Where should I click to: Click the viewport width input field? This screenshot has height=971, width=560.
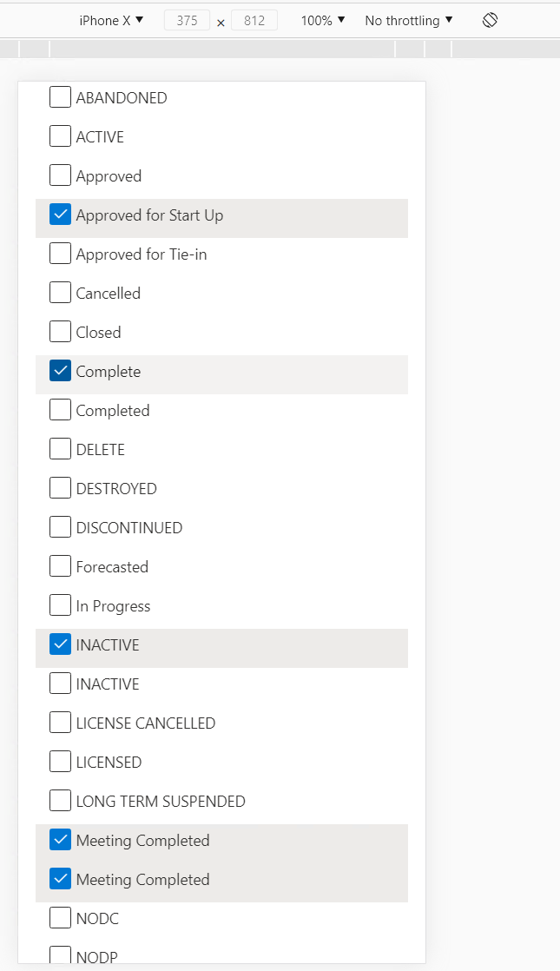coord(187,19)
